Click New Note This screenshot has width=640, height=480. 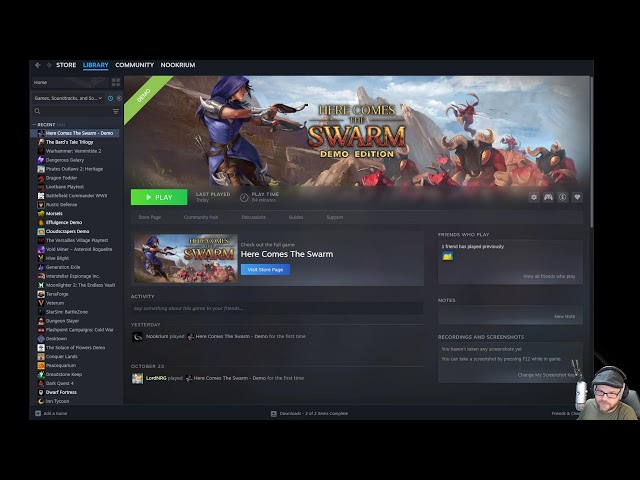[x=564, y=316]
